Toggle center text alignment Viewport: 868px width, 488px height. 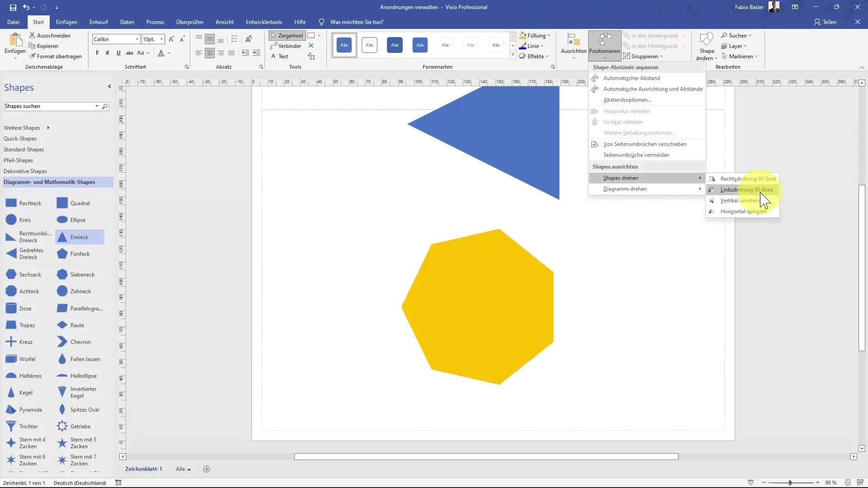click(x=210, y=53)
